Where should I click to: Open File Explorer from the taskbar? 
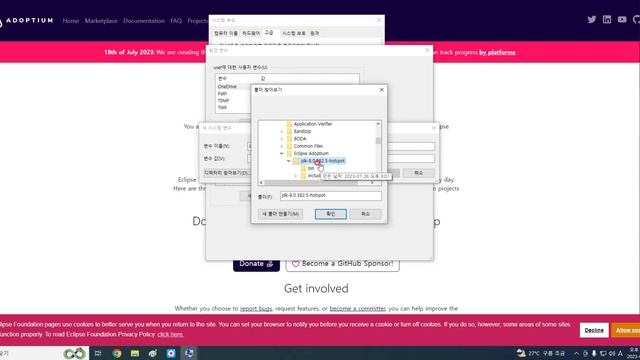135,353
